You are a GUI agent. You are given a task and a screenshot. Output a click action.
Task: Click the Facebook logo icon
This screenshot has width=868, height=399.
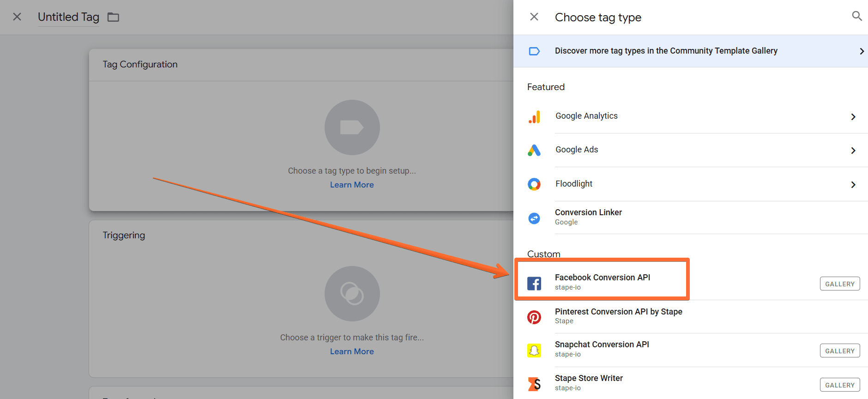[534, 283]
